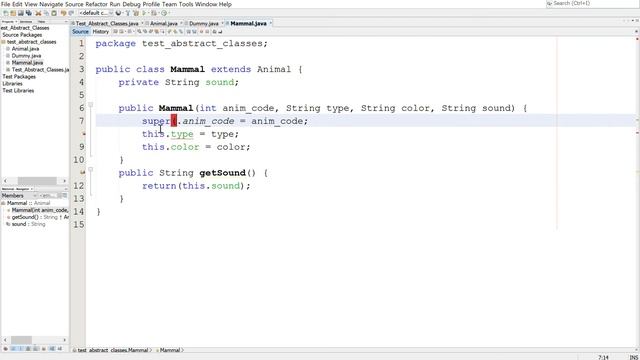Click the Mammal breadcrumb item
The image size is (640, 360).
[170, 350]
